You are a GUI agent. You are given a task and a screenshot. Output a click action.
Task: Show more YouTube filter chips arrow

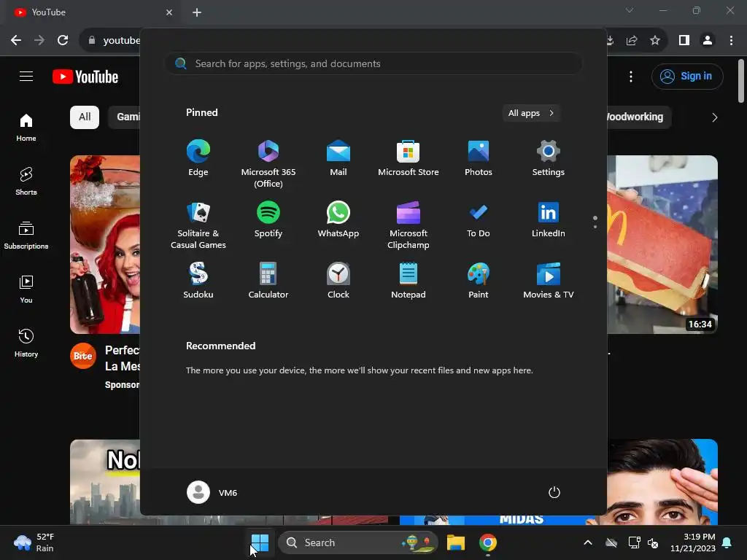pos(715,117)
